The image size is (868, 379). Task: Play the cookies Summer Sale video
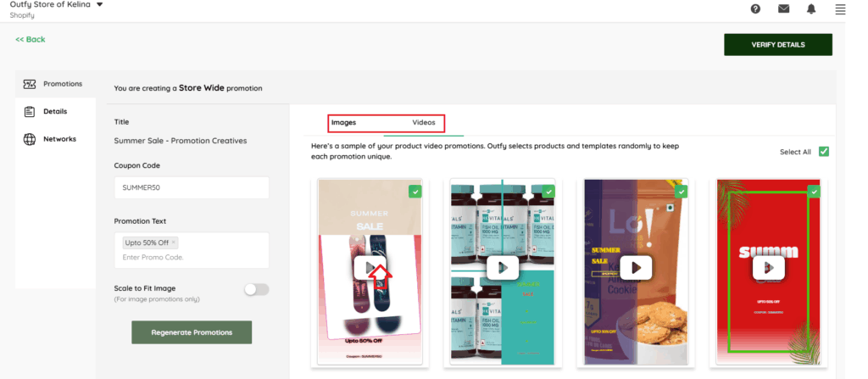pos(636,267)
